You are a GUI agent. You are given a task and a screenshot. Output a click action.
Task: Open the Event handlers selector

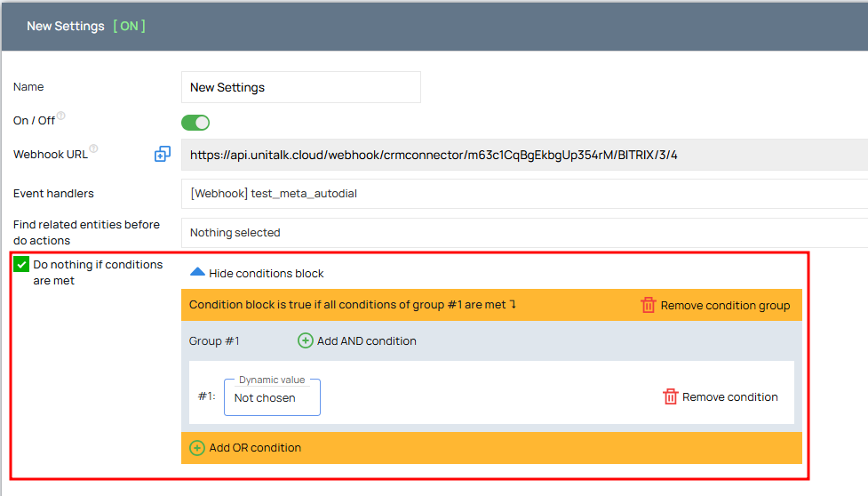tap(524, 194)
